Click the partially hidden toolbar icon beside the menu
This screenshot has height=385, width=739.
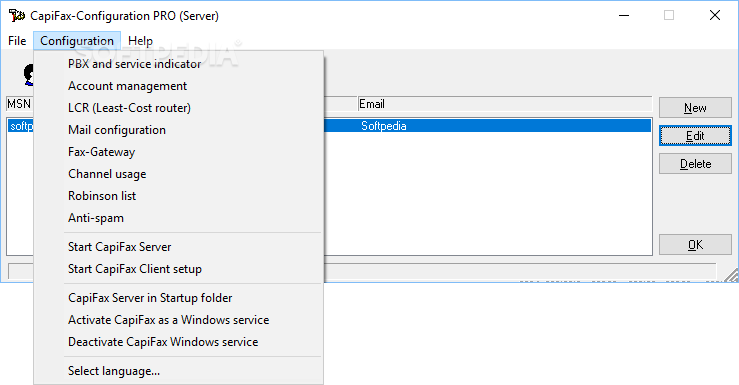tap(28, 75)
